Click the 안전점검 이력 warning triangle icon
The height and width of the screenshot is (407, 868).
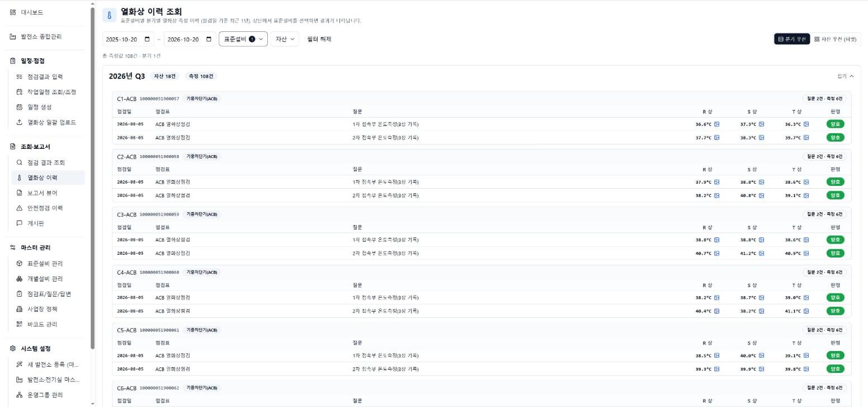pos(20,208)
